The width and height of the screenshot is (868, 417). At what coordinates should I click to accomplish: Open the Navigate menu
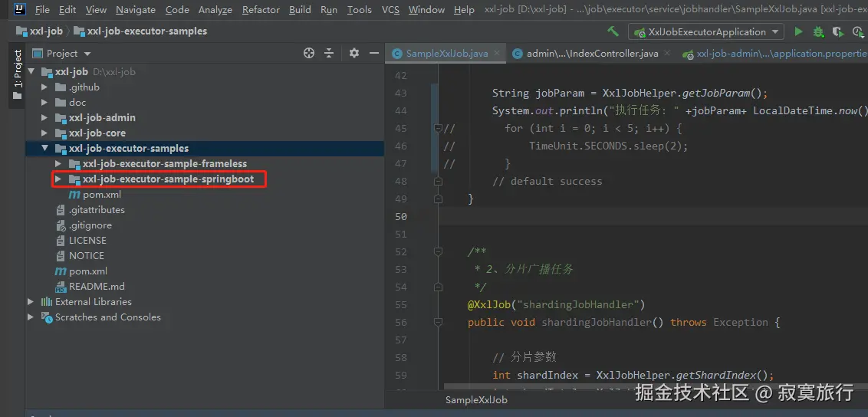(x=136, y=9)
